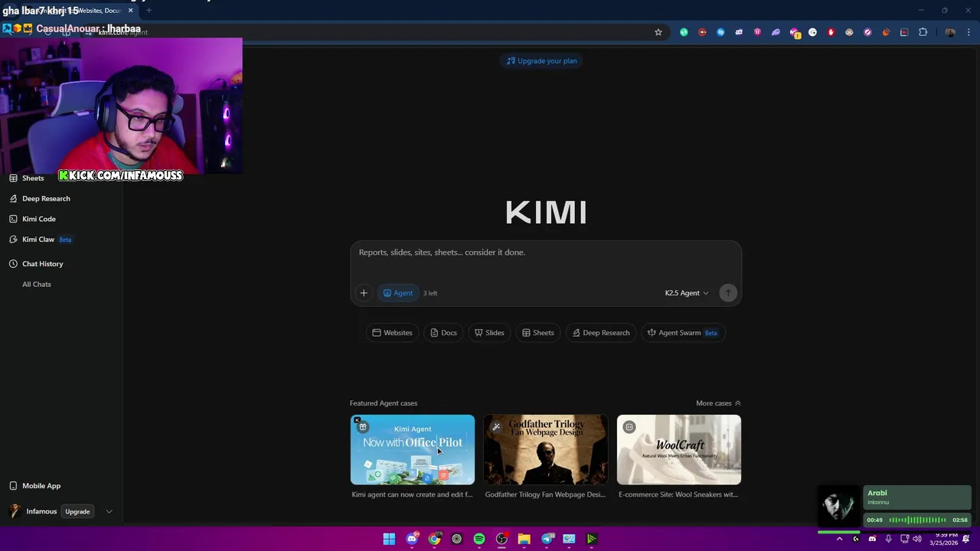Open the K2.5 Agent model dropdown
This screenshot has width=980, height=551.
687,293
